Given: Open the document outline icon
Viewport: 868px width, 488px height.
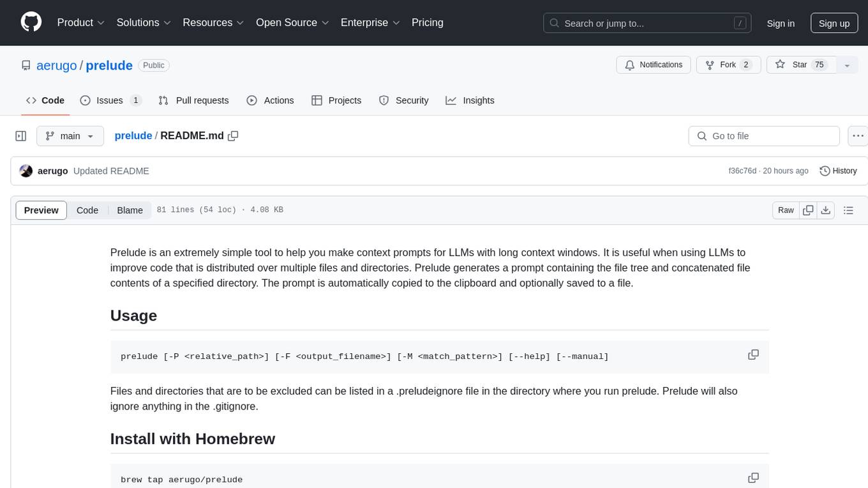Looking at the screenshot, I should tap(848, 210).
